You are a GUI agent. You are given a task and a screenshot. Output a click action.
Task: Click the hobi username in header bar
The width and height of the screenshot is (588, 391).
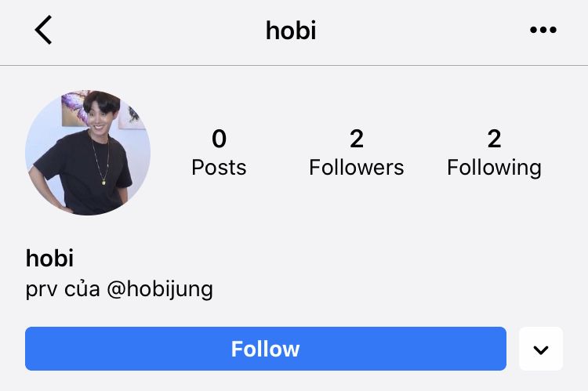click(x=291, y=31)
